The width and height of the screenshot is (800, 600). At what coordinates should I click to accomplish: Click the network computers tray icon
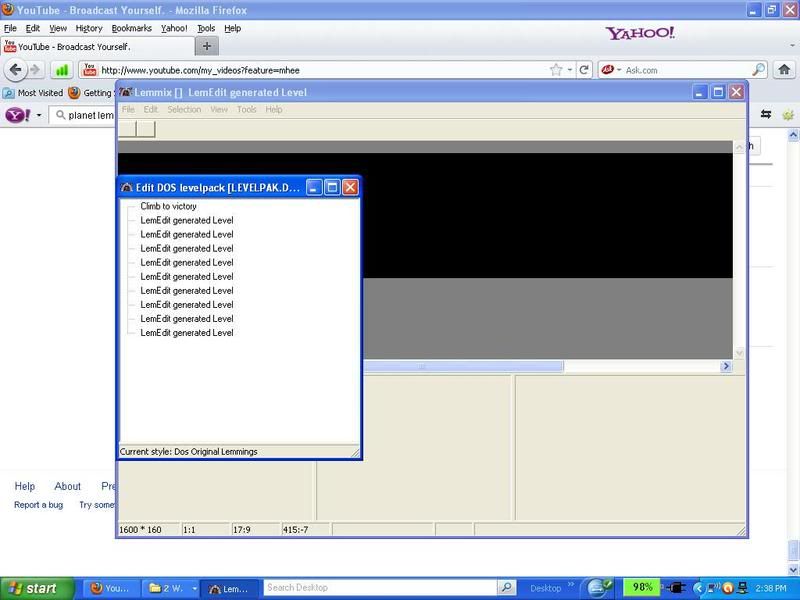tap(742, 588)
